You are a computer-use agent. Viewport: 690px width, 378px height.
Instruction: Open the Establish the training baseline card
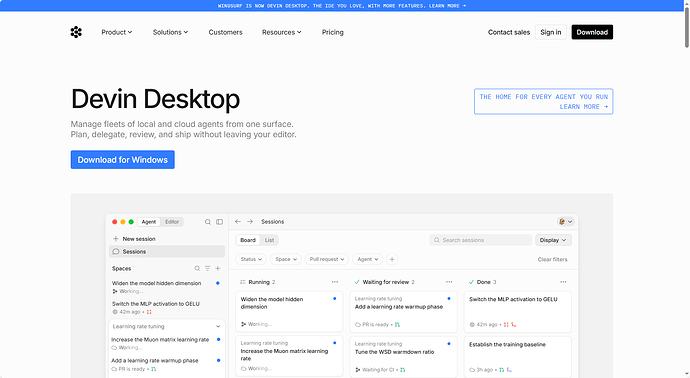tap(518, 357)
